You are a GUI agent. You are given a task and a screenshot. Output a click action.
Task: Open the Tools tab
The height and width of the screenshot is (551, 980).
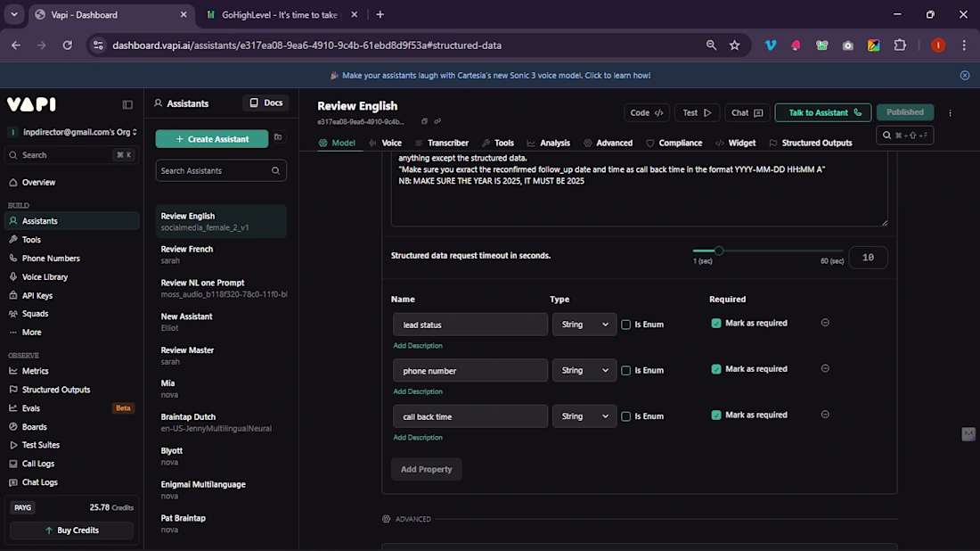pos(497,143)
